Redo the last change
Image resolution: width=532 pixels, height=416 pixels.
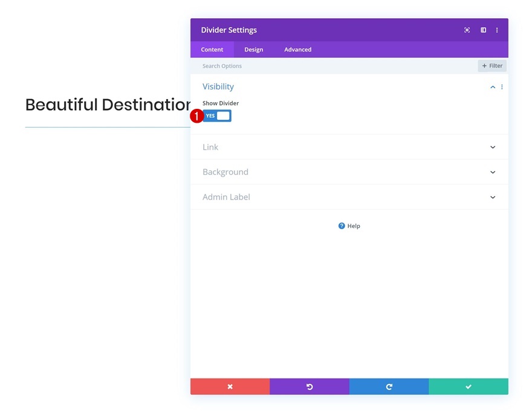click(389, 386)
